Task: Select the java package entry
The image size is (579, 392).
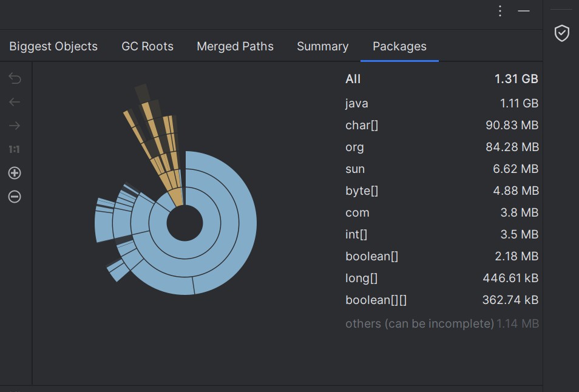Action: pos(442,103)
